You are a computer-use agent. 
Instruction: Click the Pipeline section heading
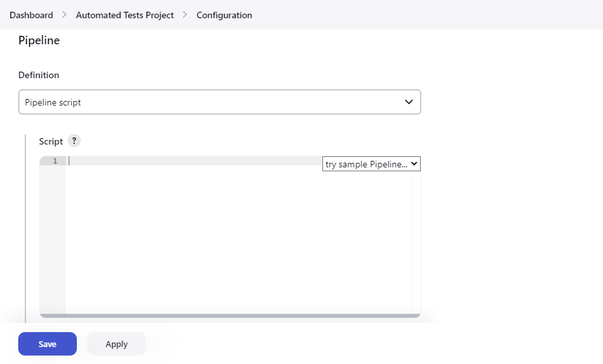point(39,40)
